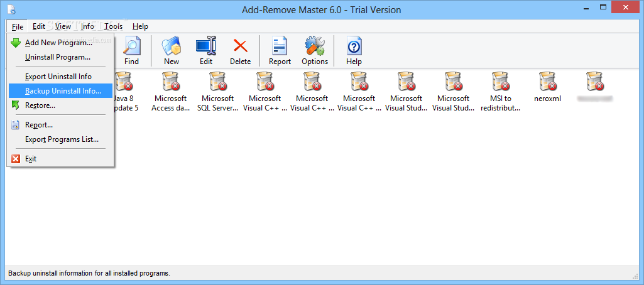Select the program icon with blurred name
The image size is (644, 285).
point(595,81)
